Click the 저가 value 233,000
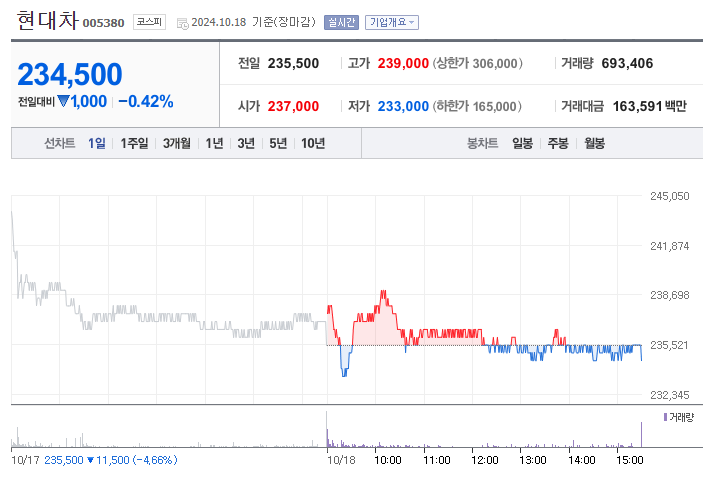 [x=403, y=106]
